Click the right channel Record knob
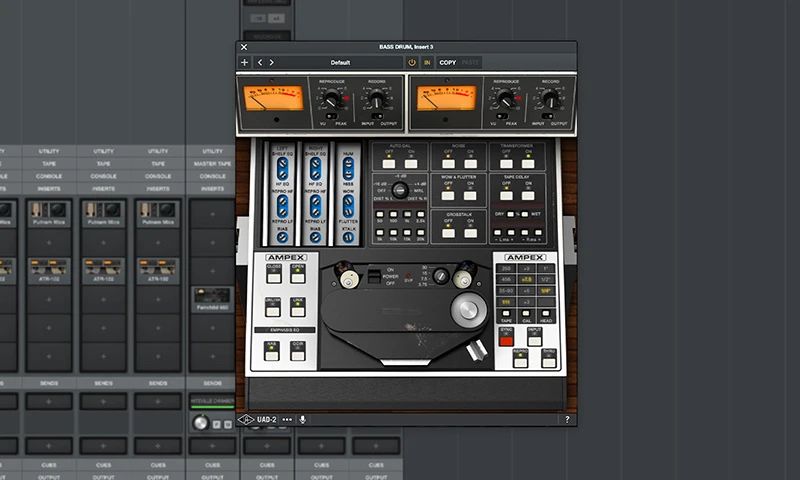 (551, 99)
